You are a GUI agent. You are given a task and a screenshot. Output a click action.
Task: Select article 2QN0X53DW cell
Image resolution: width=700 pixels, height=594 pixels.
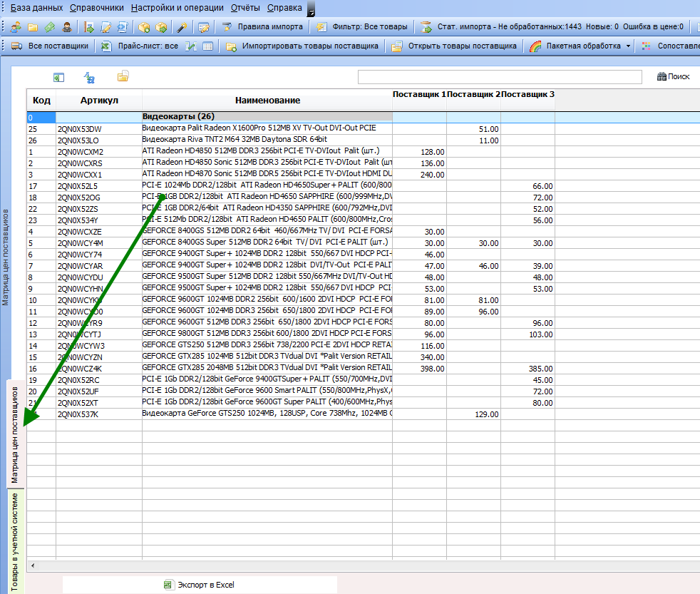pyautogui.click(x=99, y=129)
